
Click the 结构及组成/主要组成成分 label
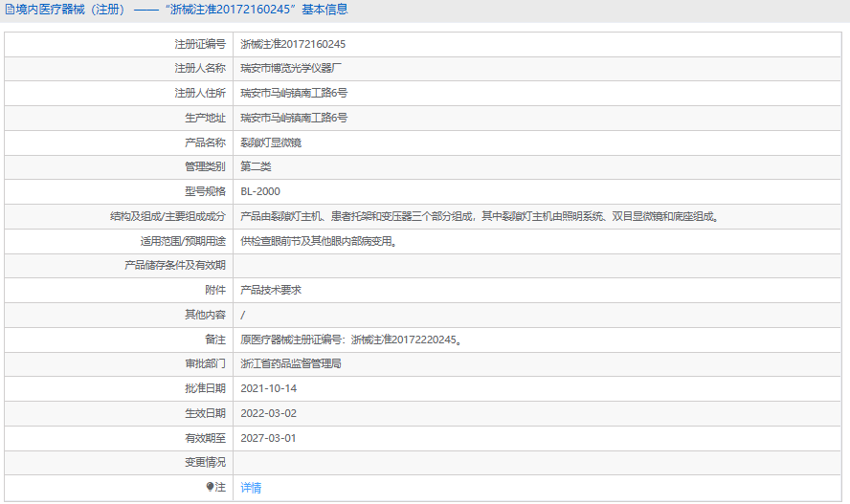(168, 216)
